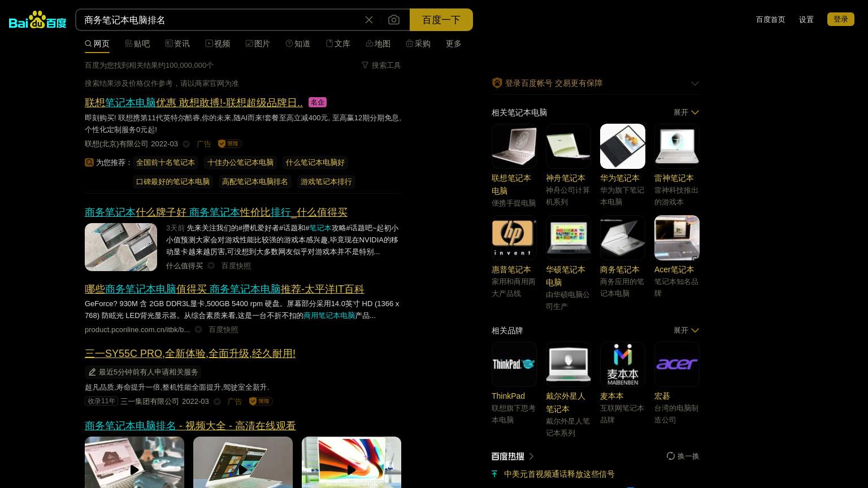Open 设置 menu
The image size is (868, 488).
806,19
